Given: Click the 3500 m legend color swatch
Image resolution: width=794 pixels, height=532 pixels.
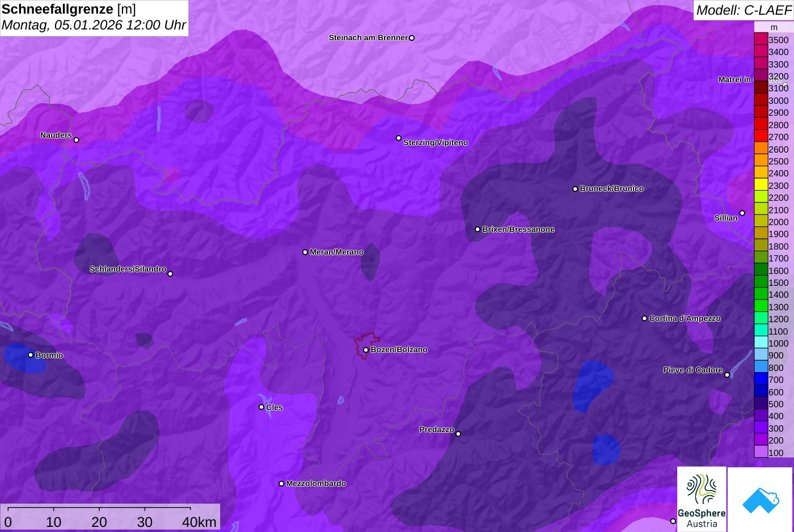Looking at the screenshot, I should tap(761, 39).
